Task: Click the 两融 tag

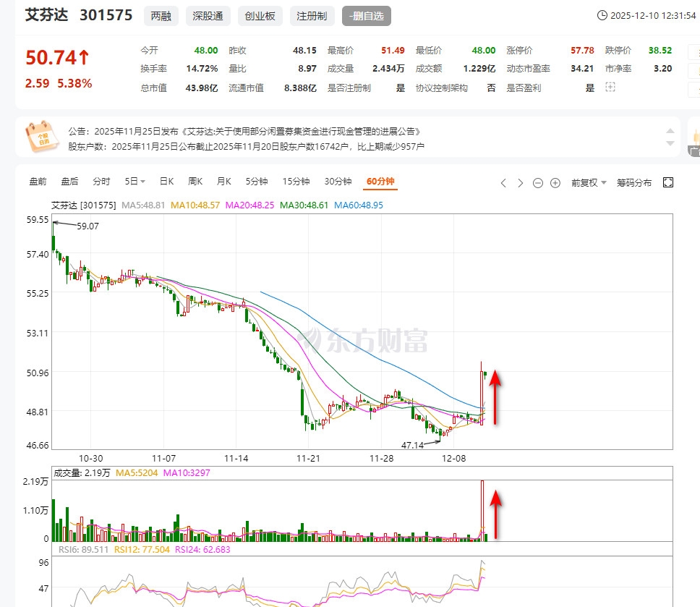Action: coord(161,16)
